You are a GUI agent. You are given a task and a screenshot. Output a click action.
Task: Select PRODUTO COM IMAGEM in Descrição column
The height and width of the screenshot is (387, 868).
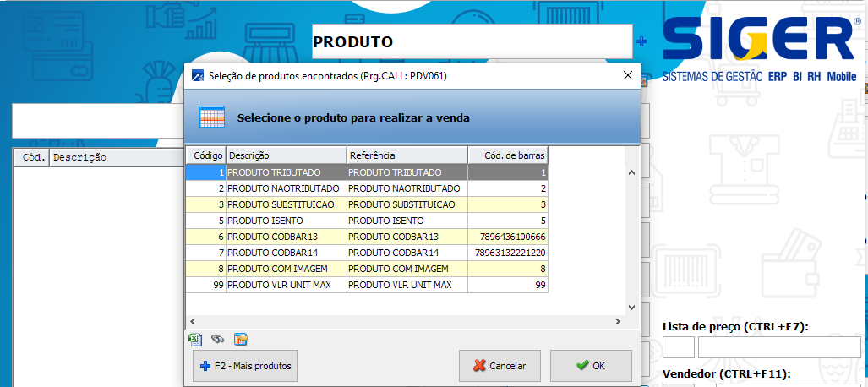[287, 269]
